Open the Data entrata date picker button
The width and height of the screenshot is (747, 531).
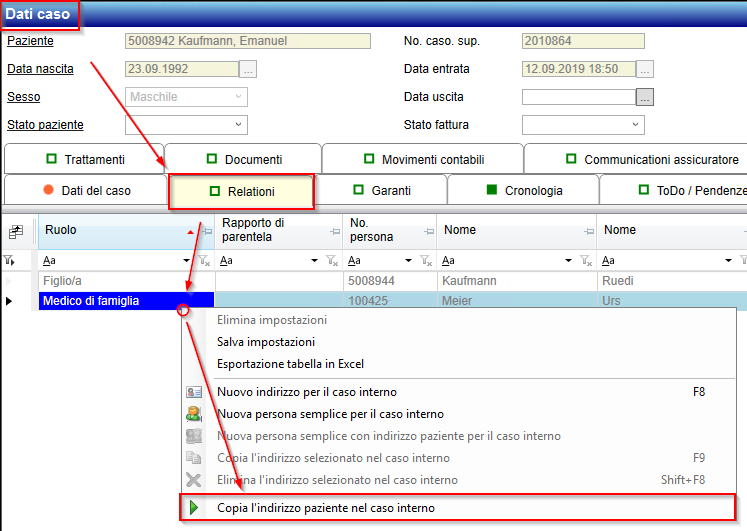tap(645, 69)
